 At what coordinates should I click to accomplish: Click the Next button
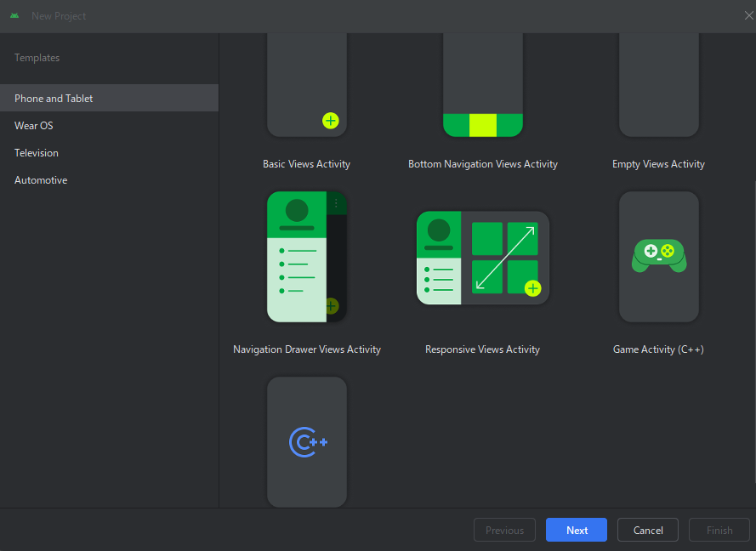[x=577, y=530]
